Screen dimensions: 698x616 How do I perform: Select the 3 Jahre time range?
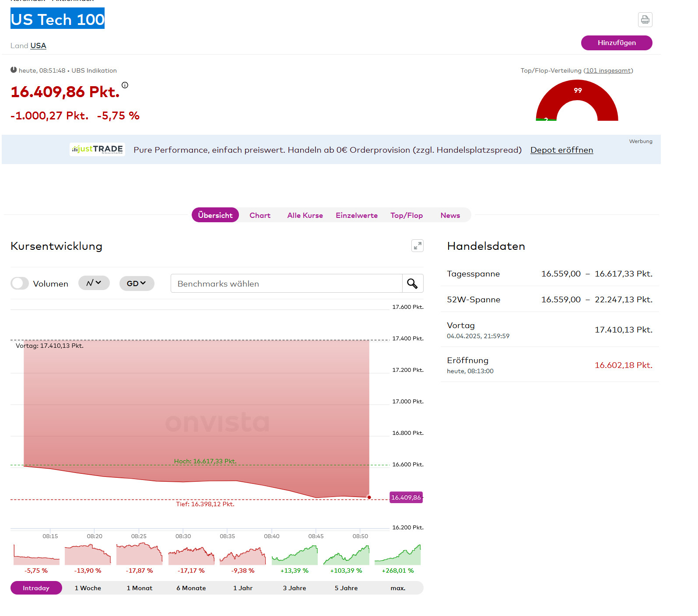point(295,588)
